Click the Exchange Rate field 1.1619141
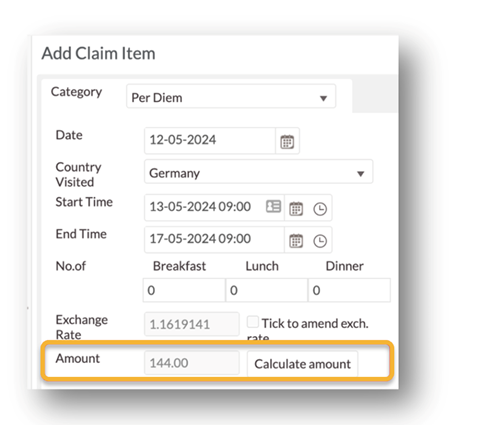This screenshot has height=425, width=493. click(192, 324)
